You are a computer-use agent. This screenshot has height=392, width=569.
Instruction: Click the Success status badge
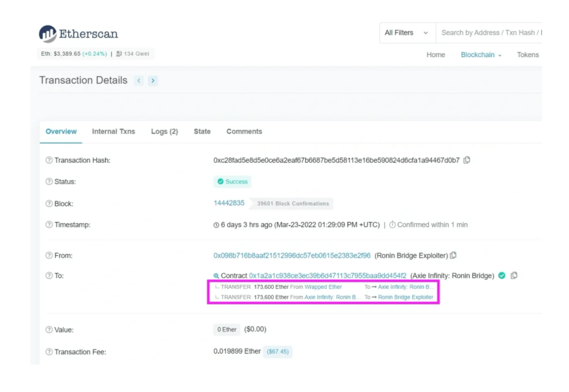coord(232,182)
